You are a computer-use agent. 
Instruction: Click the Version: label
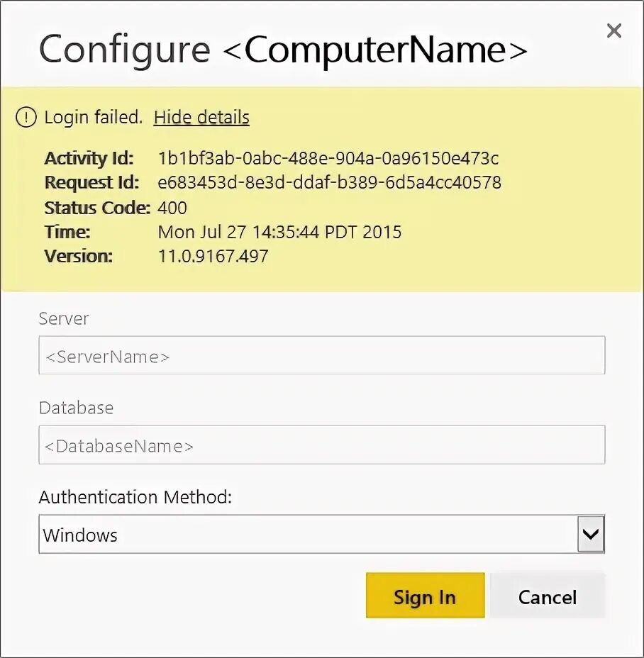click(x=79, y=256)
